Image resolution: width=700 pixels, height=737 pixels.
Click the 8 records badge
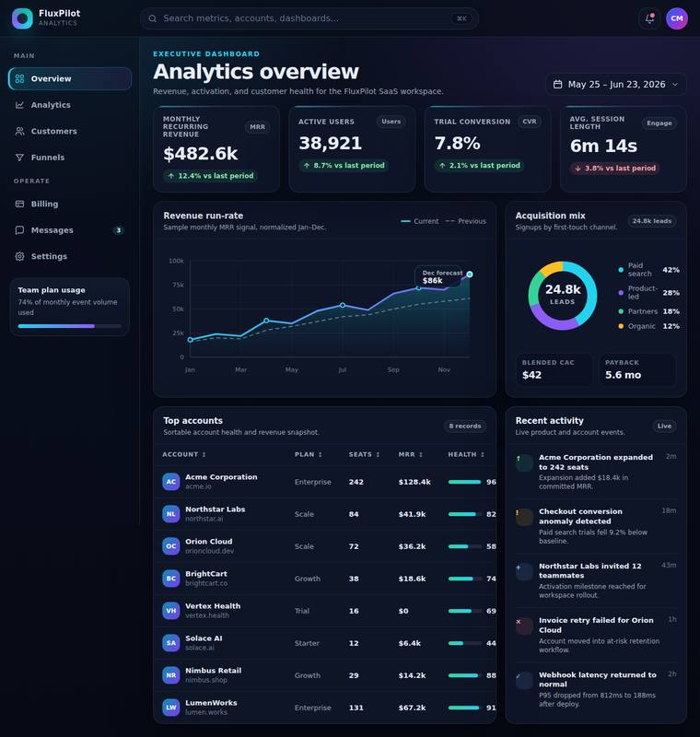coord(465,426)
